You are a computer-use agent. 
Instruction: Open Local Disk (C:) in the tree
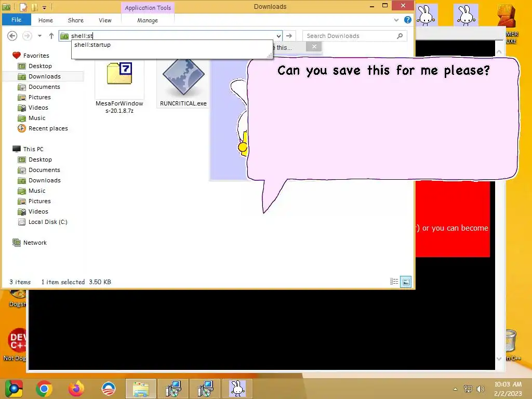(x=47, y=222)
